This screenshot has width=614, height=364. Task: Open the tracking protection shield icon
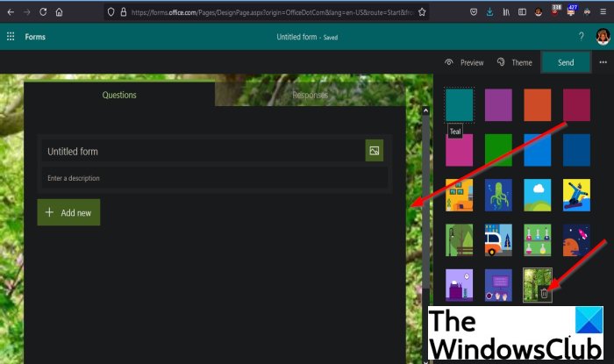tap(111, 12)
